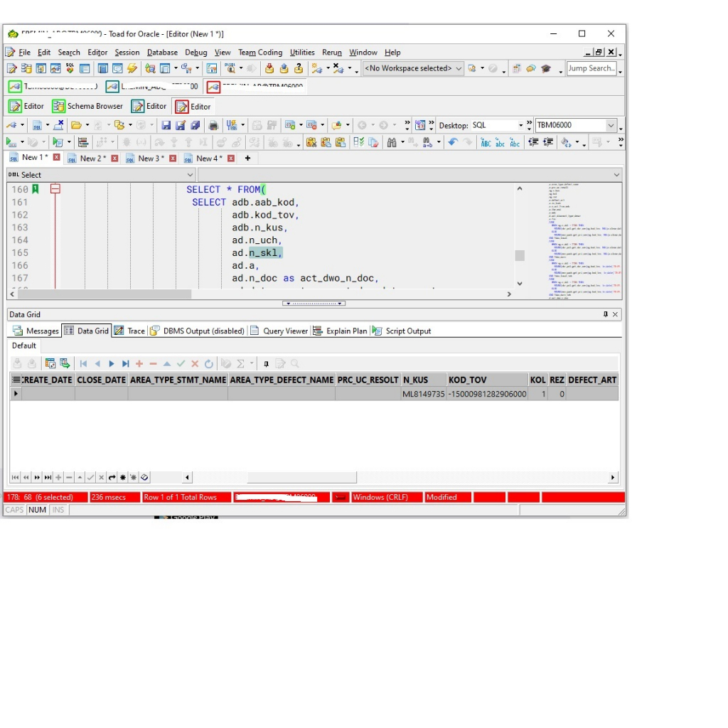The height and width of the screenshot is (728, 728).
Task: Collapse the code block at line 160
Action: [55, 189]
